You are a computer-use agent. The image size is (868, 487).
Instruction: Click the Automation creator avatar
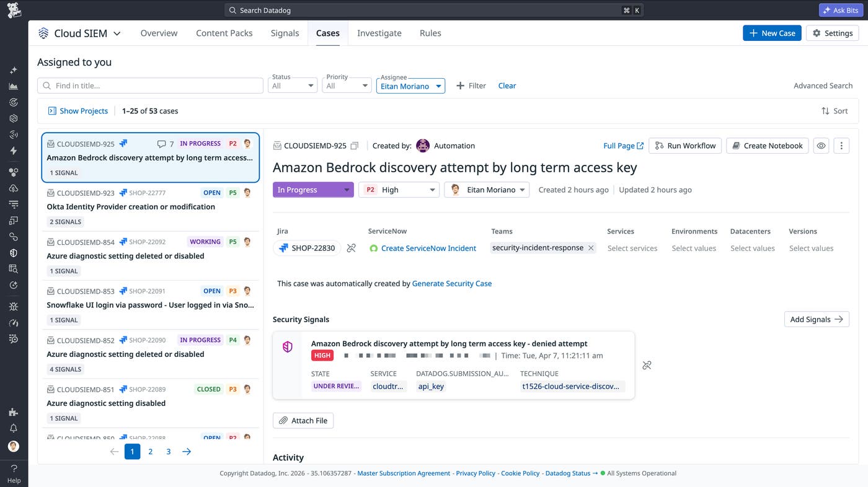423,146
